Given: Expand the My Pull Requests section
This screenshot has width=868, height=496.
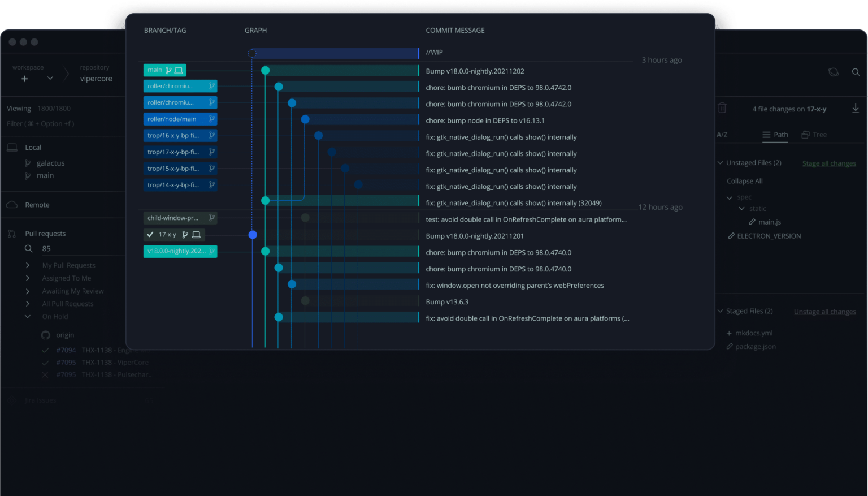Looking at the screenshot, I should tap(27, 265).
